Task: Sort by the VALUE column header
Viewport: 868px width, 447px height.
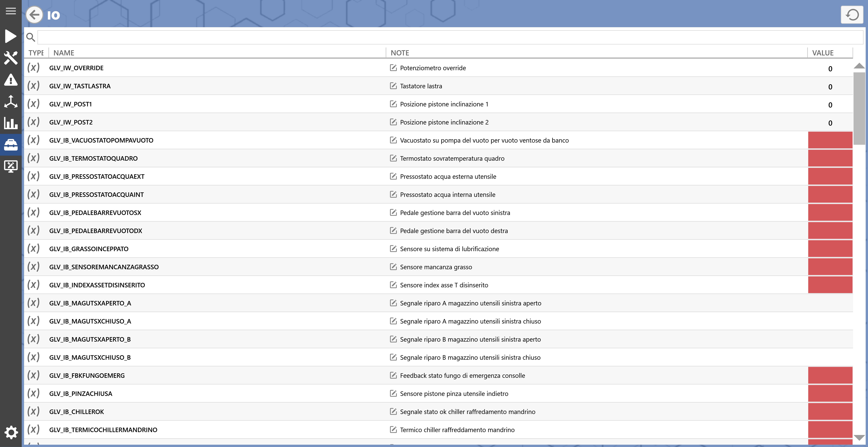Action: [830, 53]
